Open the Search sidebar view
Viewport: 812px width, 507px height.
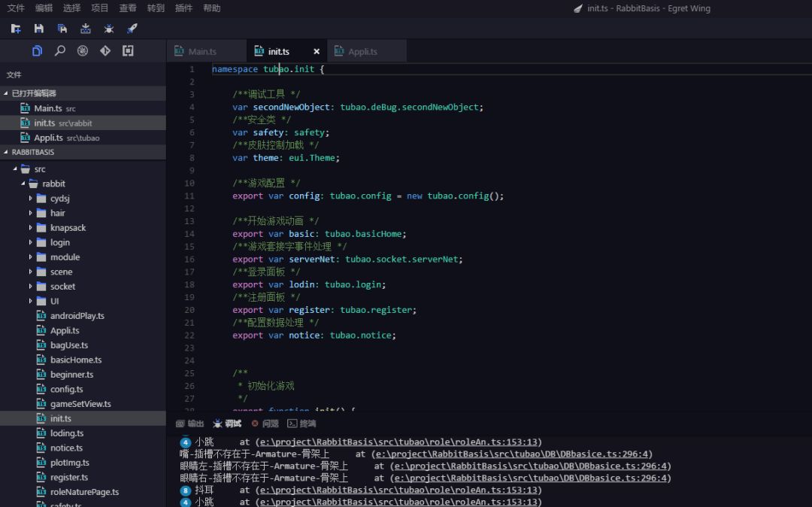pyautogui.click(x=59, y=51)
